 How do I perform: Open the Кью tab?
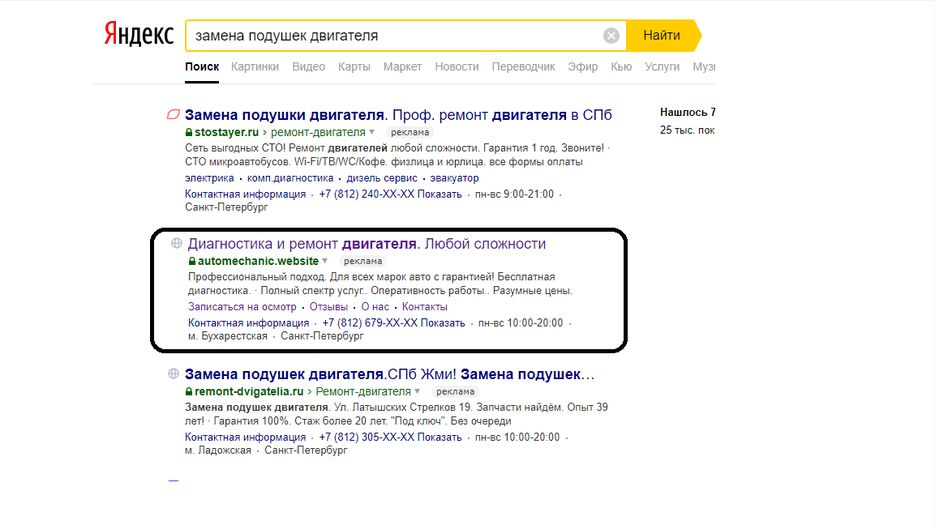(621, 67)
